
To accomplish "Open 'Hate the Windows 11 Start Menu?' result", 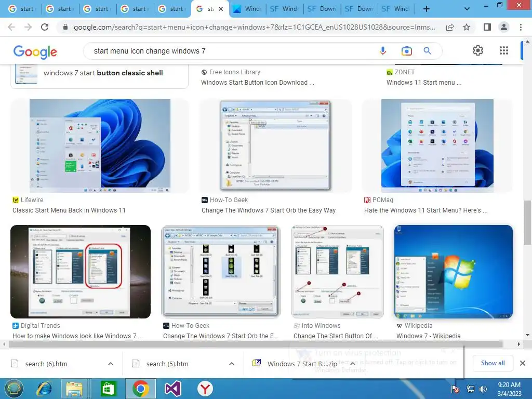I will (425, 210).
